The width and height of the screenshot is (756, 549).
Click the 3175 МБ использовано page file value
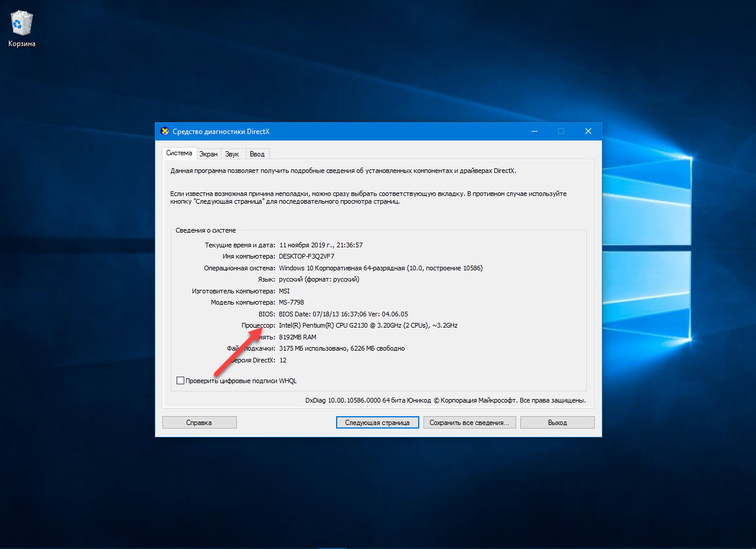coord(341,348)
